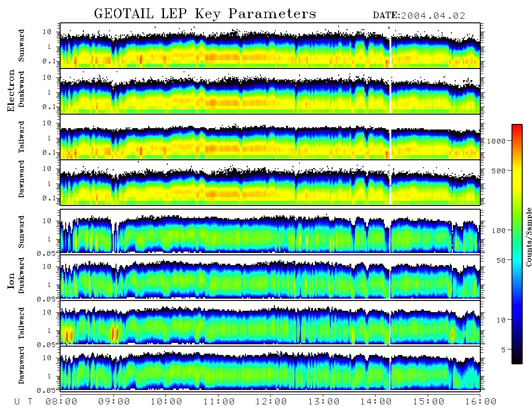Click the 1000 colorbar tick label

pyautogui.click(x=496, y=141)
